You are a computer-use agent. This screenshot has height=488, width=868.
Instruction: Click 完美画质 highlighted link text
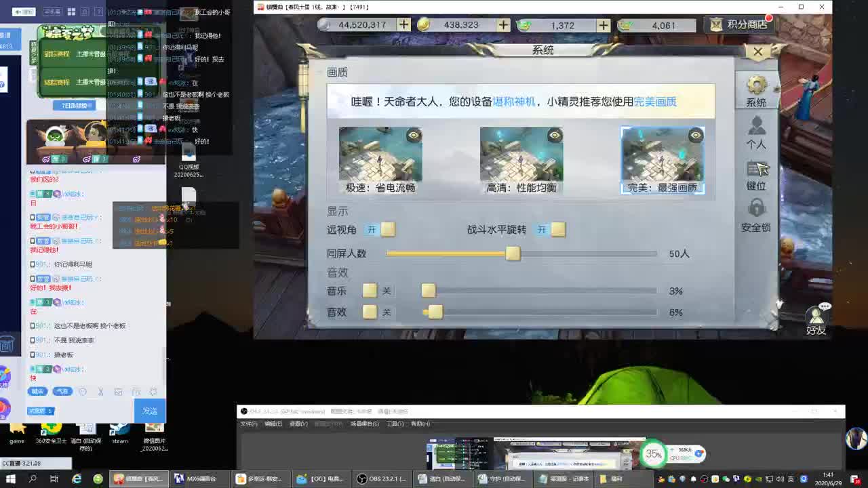[x=655, y=102]
